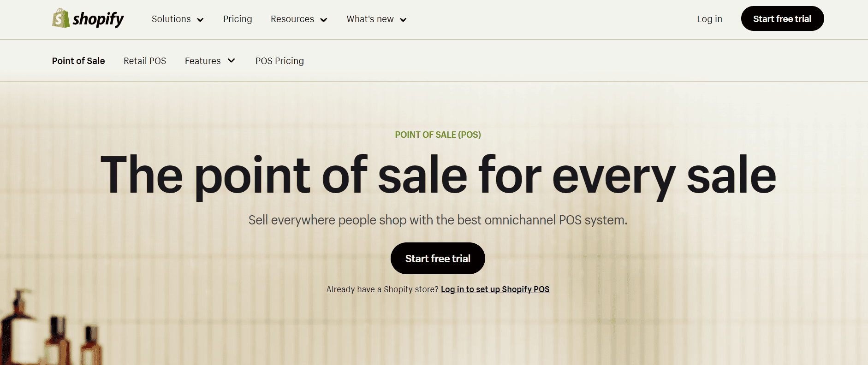Follow 'Log in to set up Shopify POS' link
The image size is (868, 365).
pyautogui.click(x=495, y=289)
